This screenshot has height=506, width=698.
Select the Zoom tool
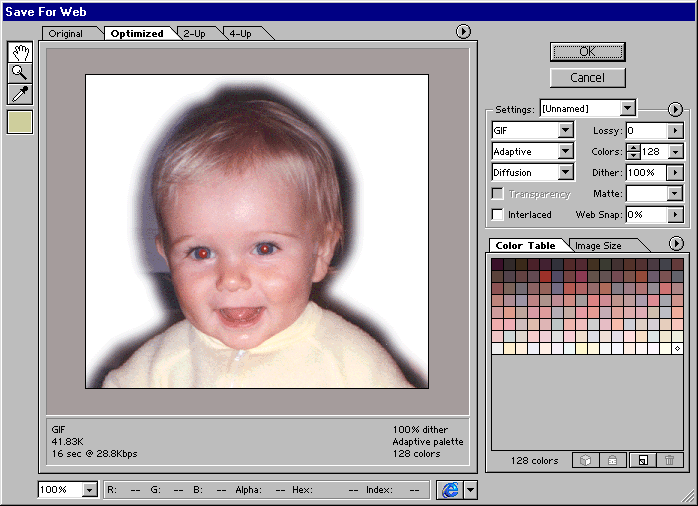tap(20, 73)
